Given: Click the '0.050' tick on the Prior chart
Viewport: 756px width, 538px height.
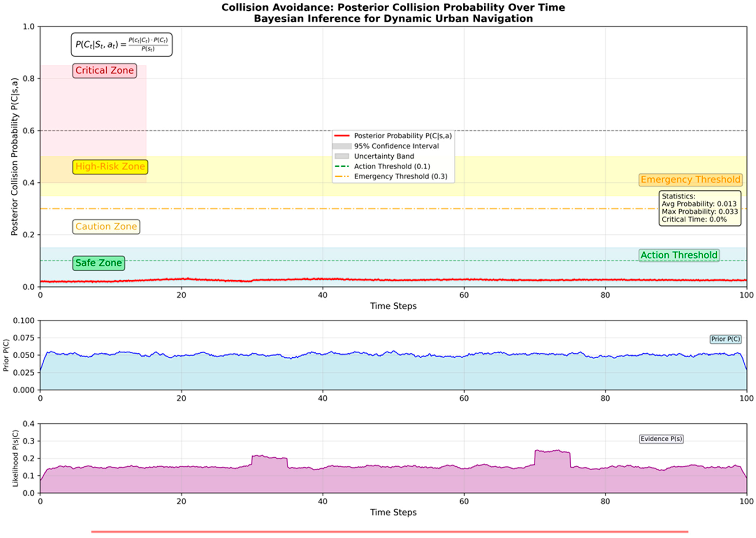Looking at the screenshot, I should point(24,355).
